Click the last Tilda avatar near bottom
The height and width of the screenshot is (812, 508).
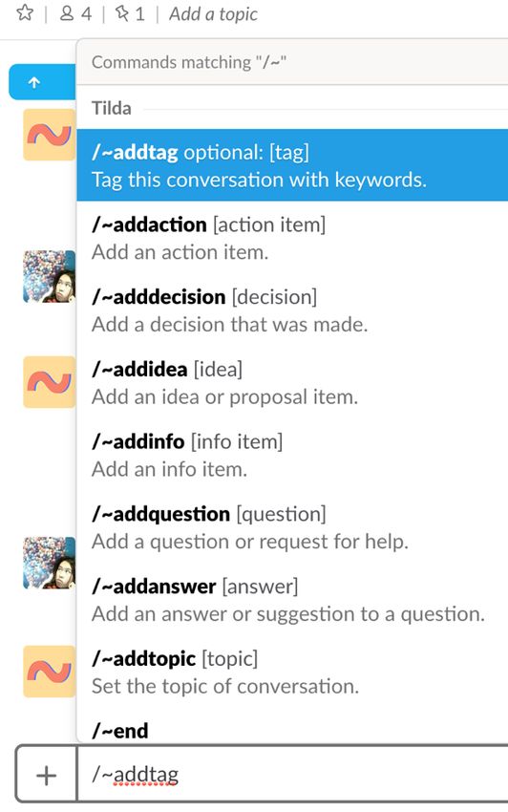pyautogui.click(x=50, y=672)
